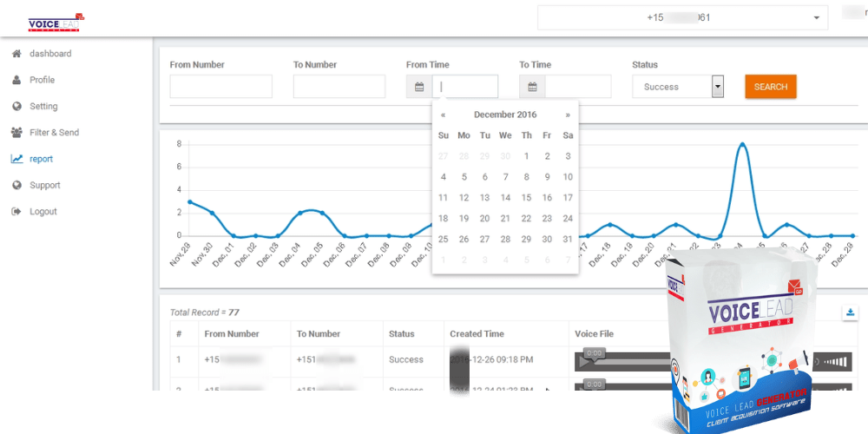The height and width of the screenshot is (434, 868).
Task: Select December 12 in calendar
Action: 464,198
